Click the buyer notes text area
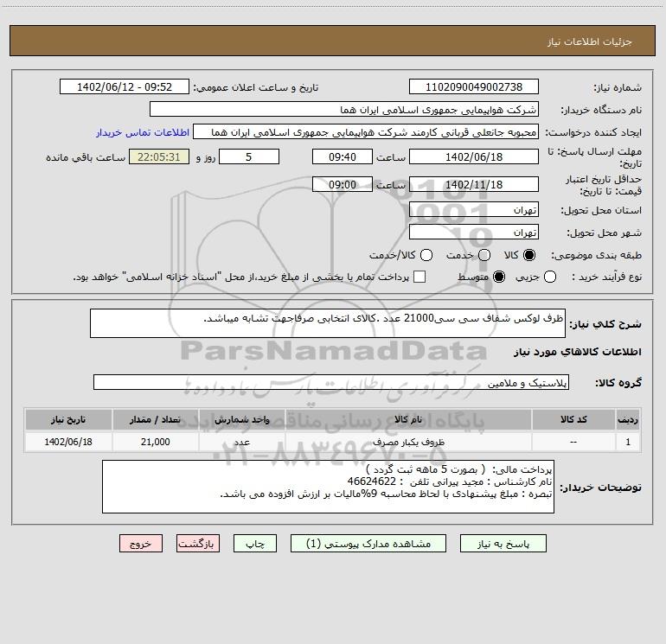Image resolution: width=666 pixels, height=644 pixels. coord(328,487)
